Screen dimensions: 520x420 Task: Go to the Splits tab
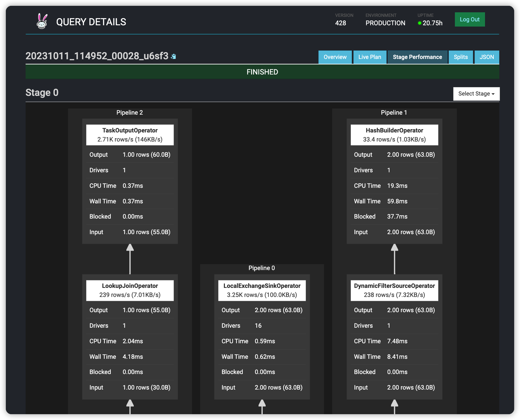pos(460,57)
